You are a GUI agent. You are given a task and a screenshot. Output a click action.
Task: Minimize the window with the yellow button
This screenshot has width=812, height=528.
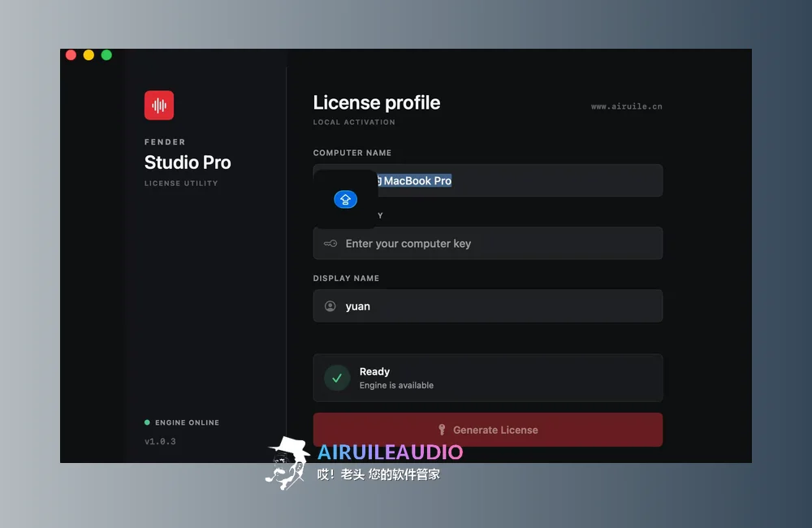[89, 55]
